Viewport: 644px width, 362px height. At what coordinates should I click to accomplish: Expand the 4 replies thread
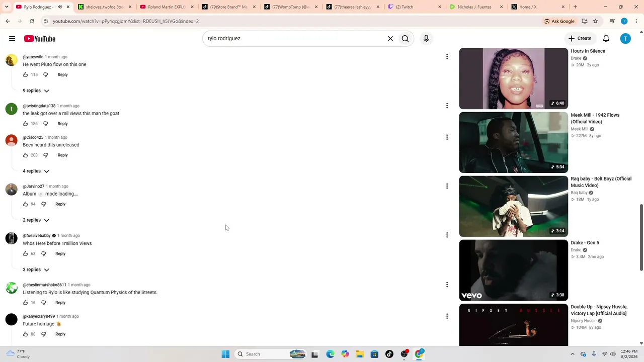pos(36,171)
